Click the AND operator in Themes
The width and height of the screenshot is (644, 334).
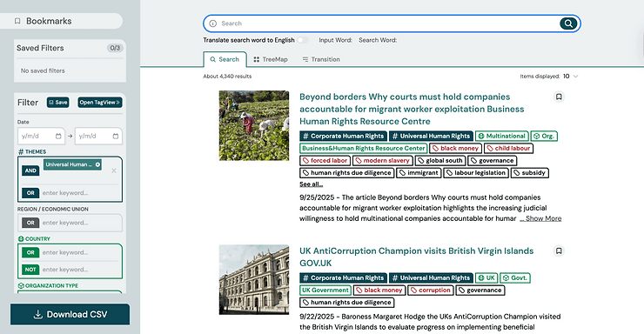point(30,170)
